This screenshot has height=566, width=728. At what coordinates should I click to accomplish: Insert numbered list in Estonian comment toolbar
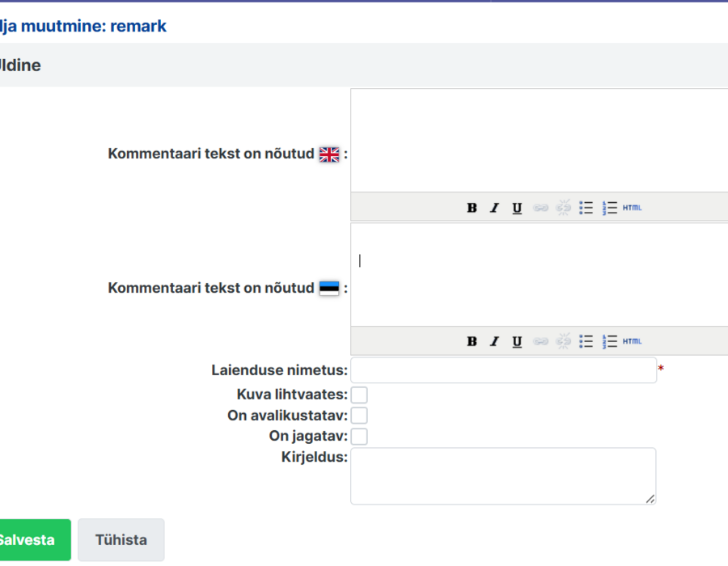click(x=609, y=341)
